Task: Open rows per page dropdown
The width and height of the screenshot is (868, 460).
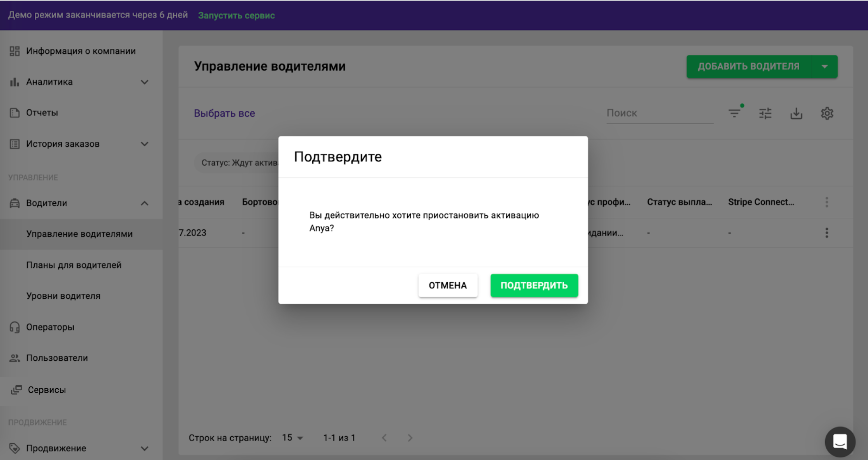Action: pos(293,438)
